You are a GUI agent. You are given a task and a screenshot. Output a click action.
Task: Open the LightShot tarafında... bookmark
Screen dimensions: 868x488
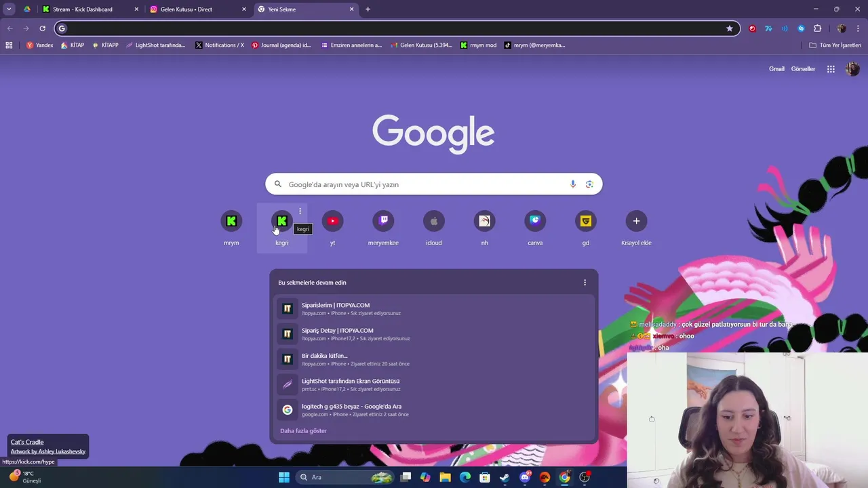point(155,45)
